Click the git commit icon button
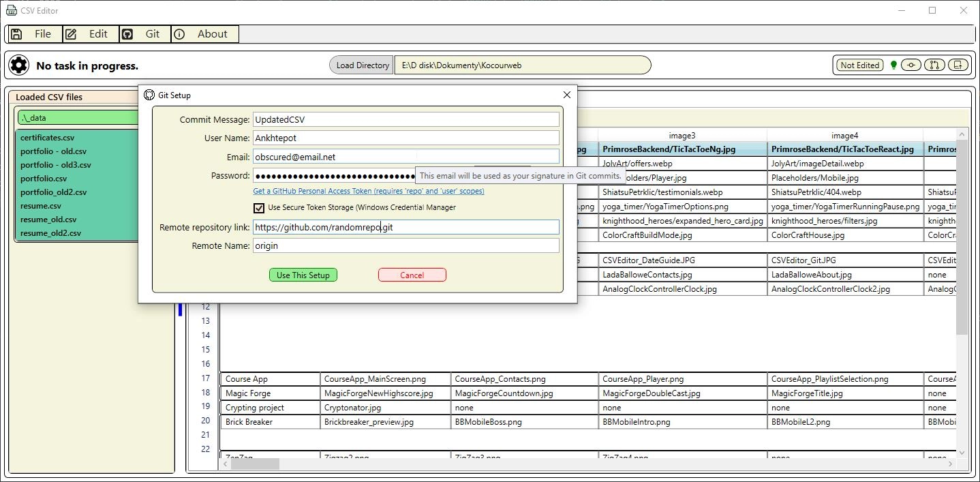The width and height of the screenshot is (980, 482). (x=911, y=65)
